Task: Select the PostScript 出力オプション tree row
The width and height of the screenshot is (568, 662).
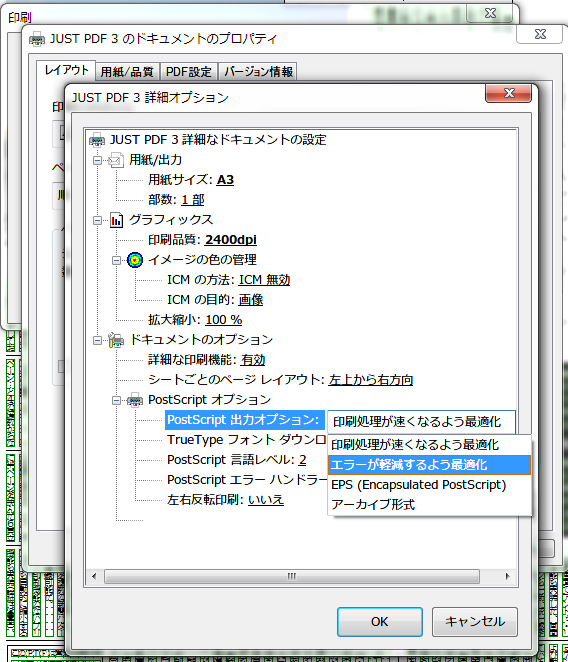Action: 245,420
